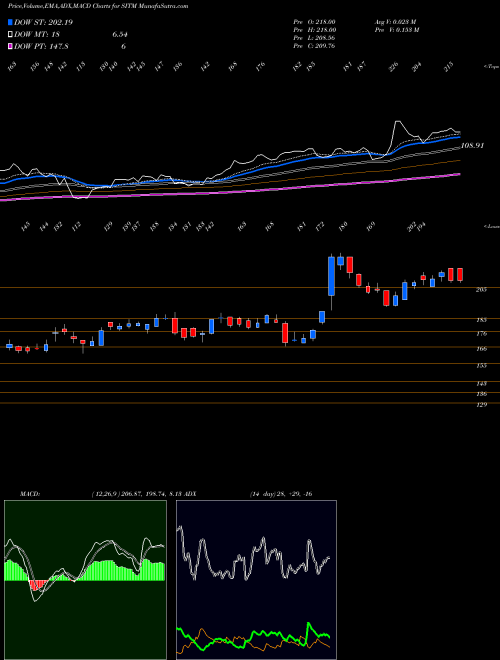Viewport: 500px width, 660px height.
Task: Click the MACD values '206.87, 198.74, 8.13'
Action: point(149,494)
